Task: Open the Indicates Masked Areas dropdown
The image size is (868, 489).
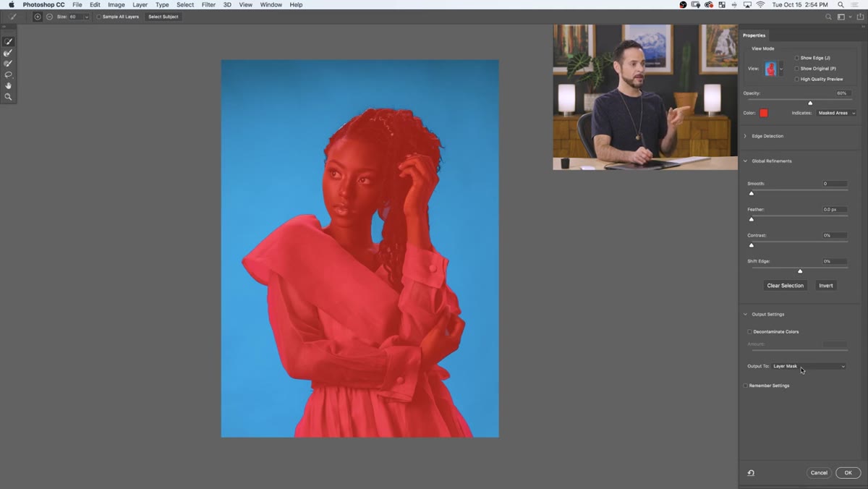Action: (836, 113)
